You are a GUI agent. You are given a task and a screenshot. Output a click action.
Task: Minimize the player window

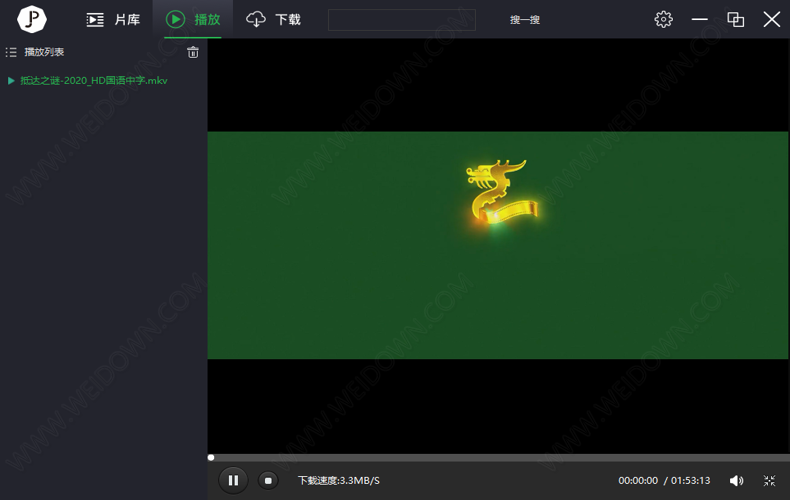[699, 20]
